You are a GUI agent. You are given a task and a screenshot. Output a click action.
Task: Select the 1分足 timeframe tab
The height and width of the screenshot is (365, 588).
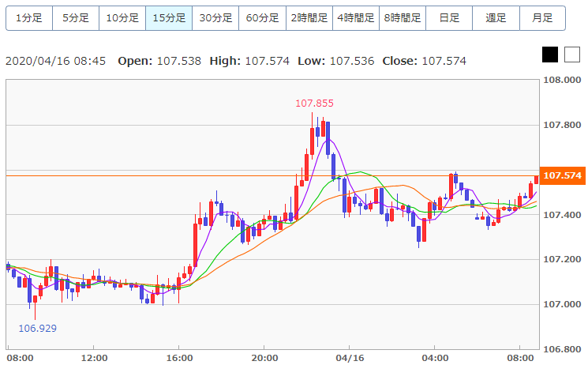click(x=29, y=17)
